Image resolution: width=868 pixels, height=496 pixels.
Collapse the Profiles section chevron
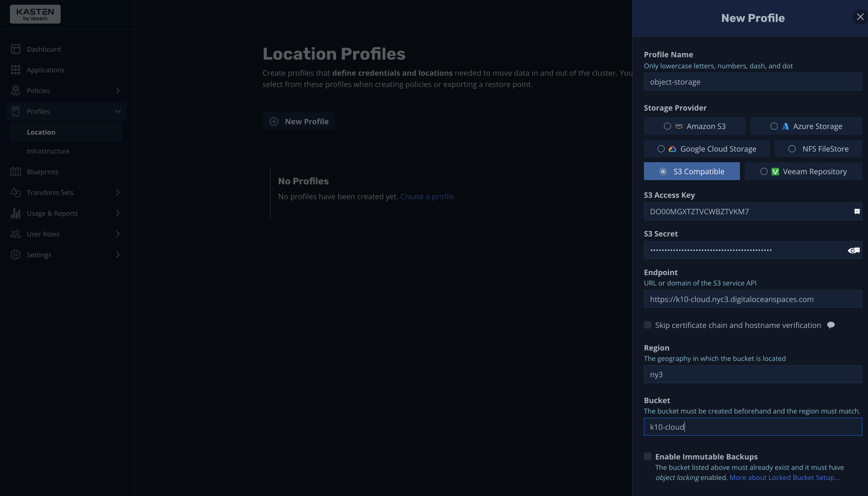point(117,111)
